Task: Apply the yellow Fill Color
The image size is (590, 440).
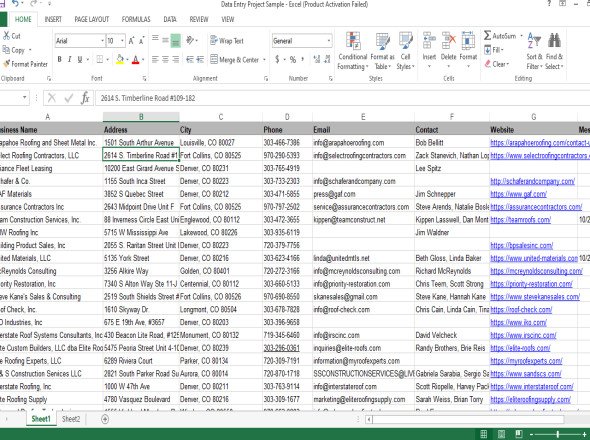Action: click(120, 59)
